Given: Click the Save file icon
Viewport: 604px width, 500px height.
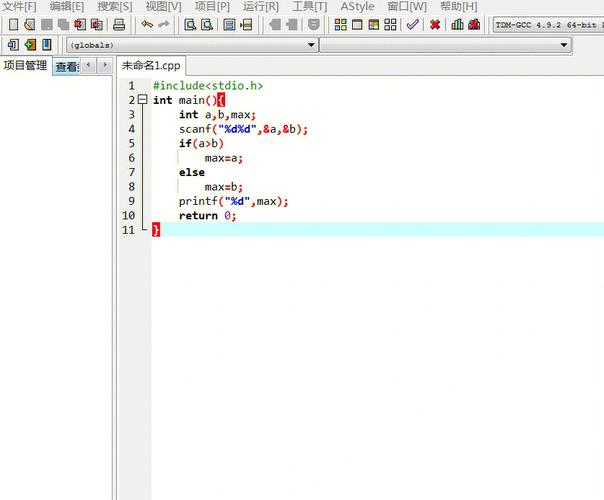Looking at the screenshot, I should [47, 25].
